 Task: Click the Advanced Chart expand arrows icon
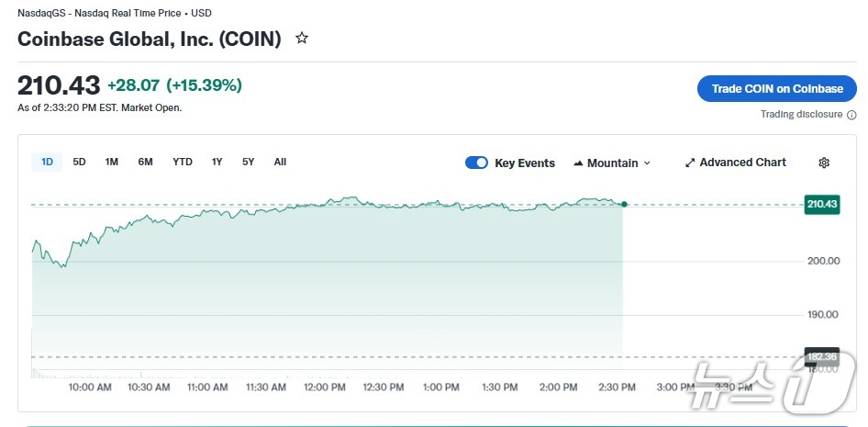pos(690,163)
